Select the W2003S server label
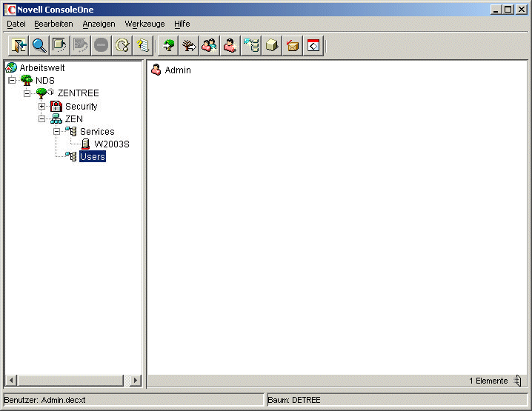Viewport: 532px width, 411px height. pyautogui.click(x=112, y=144)
